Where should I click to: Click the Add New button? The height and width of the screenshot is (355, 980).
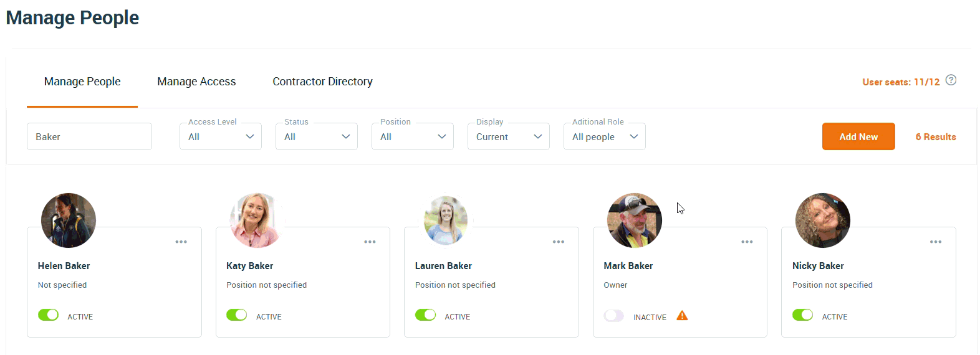(x=858, y=137)
